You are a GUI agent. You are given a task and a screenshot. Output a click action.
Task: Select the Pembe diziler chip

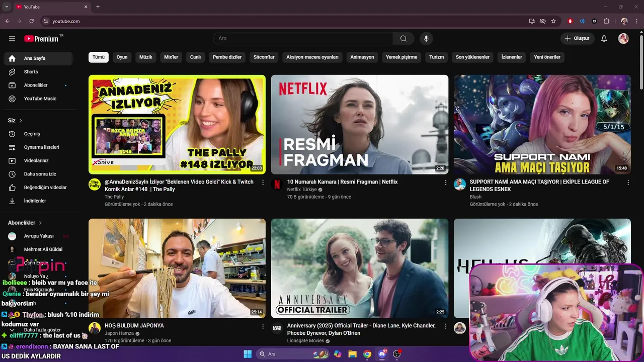[x=227, y=57]
